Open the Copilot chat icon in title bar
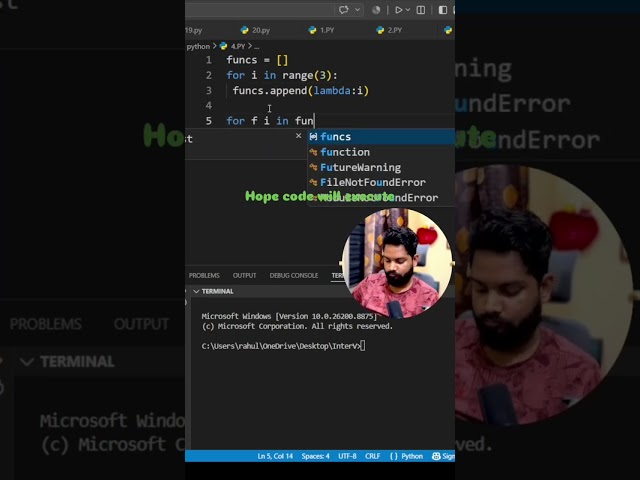The width and height of the screenshot is (640, 480). (343, 10)
